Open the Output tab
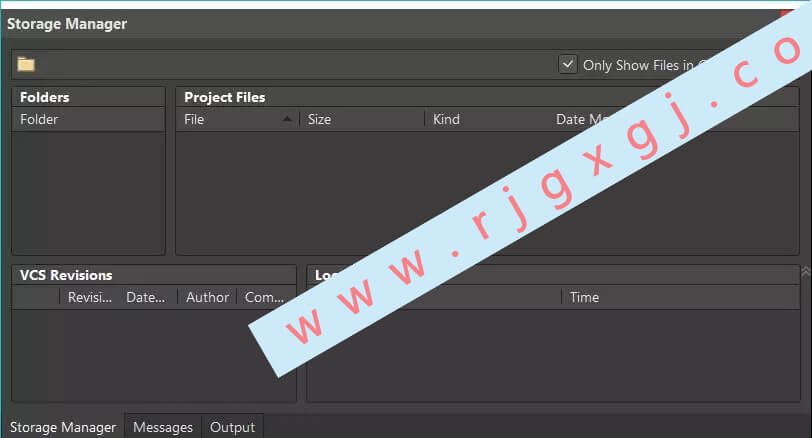The height and width of the screenshot is (438, 812). pyautogui.click(x=233, y=427)
